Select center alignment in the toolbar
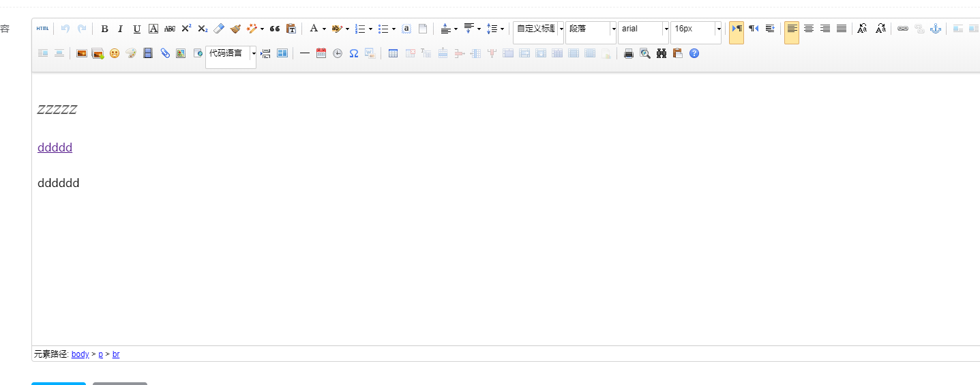This screenshot has height=385, width=980. (808, 29)
